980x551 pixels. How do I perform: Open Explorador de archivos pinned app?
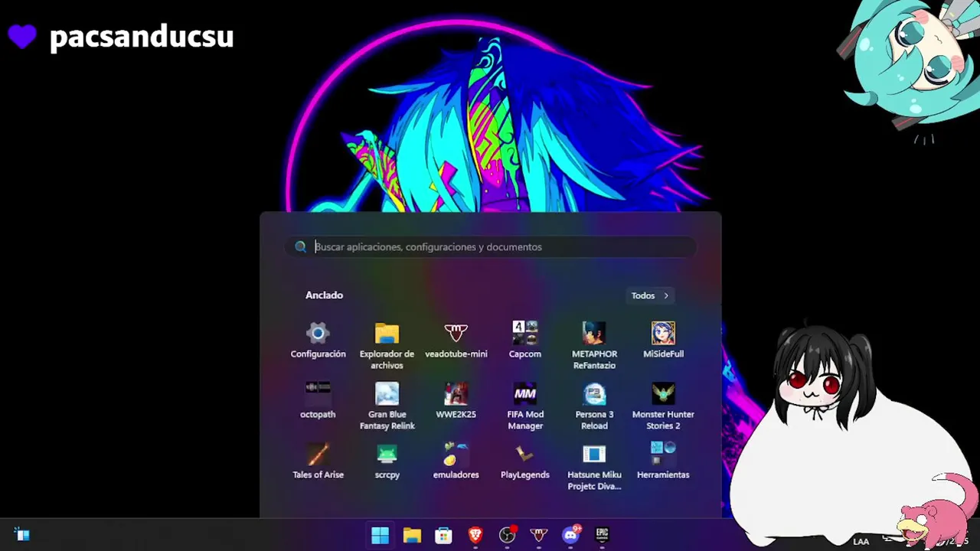click(x=387, y=345)
